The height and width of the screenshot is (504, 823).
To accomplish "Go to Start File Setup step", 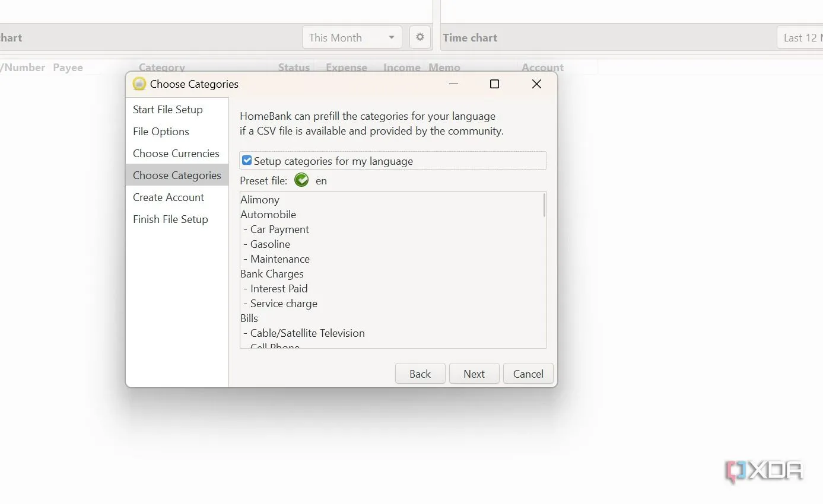I will click(168, 110).
